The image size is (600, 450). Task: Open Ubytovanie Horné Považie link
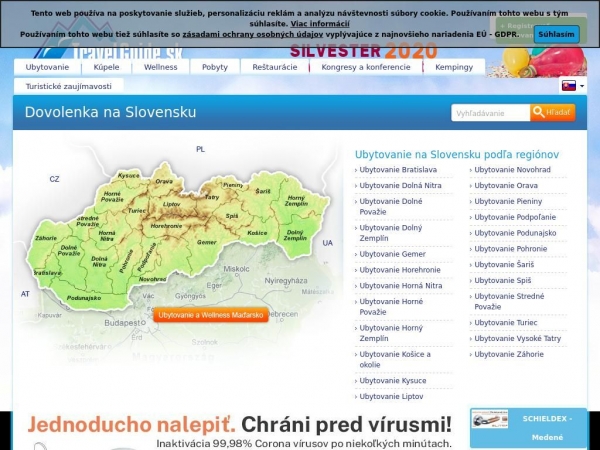click(x=391, y=307)
